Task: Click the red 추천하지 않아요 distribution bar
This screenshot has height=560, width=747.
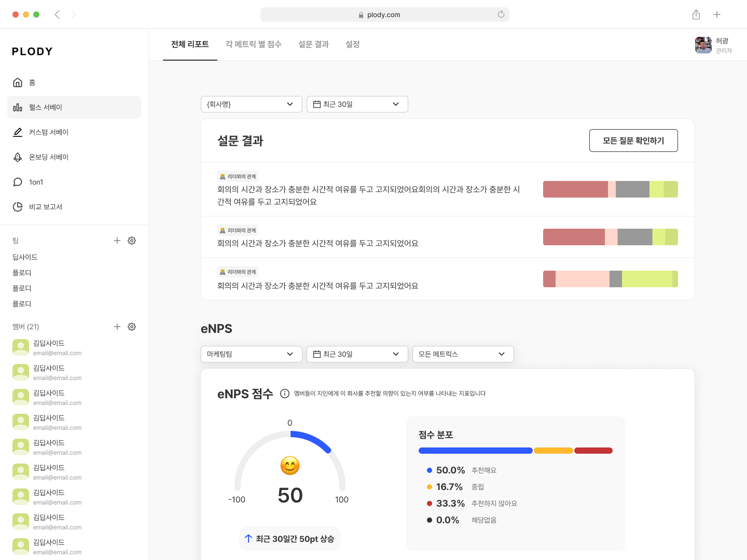Action: point(593,451)
